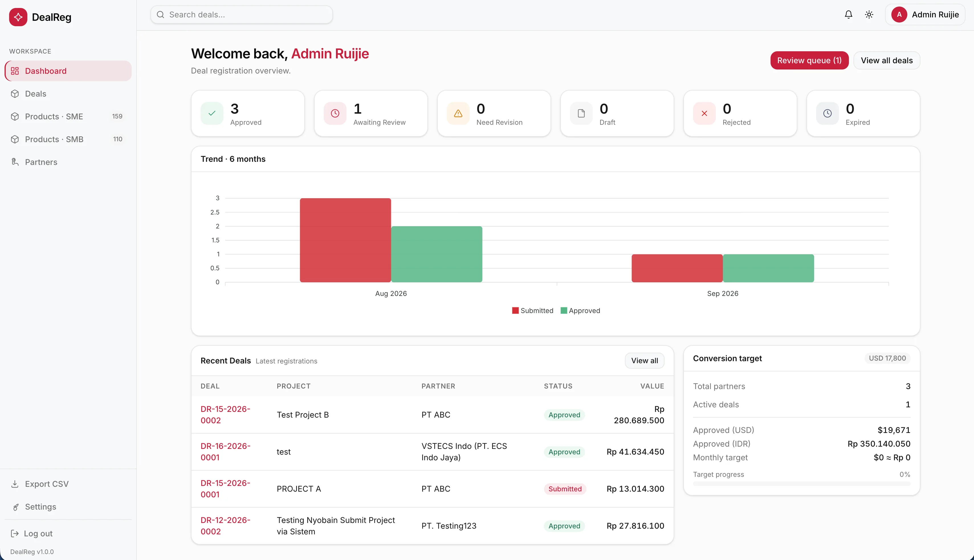Click the DealReg v1.0.0 version text
974x560 pixels.
click(32, 551)
